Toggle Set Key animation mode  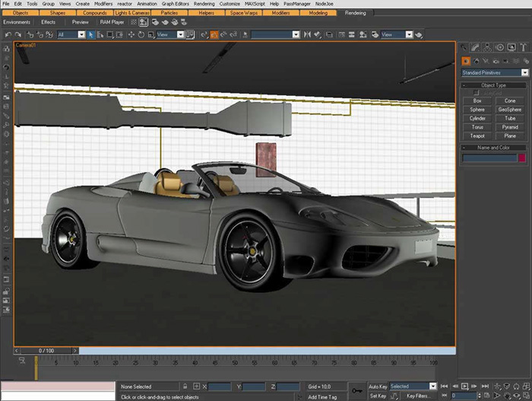click(378, 396)
